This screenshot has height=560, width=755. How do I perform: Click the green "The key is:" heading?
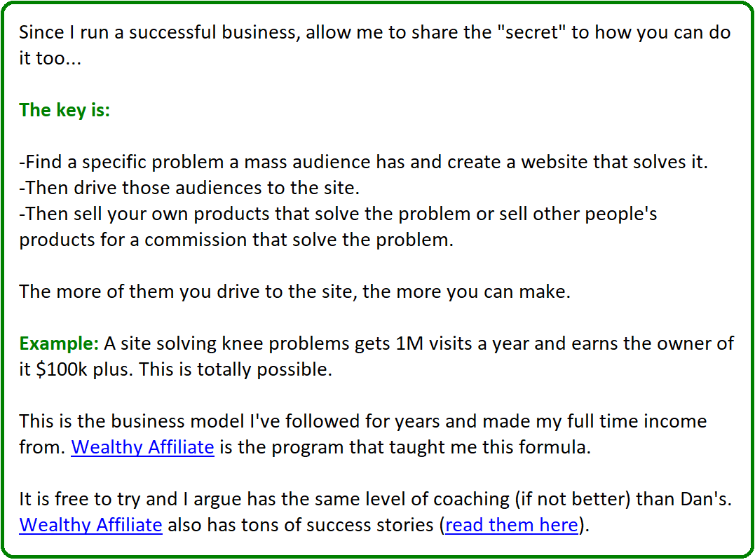64,110
